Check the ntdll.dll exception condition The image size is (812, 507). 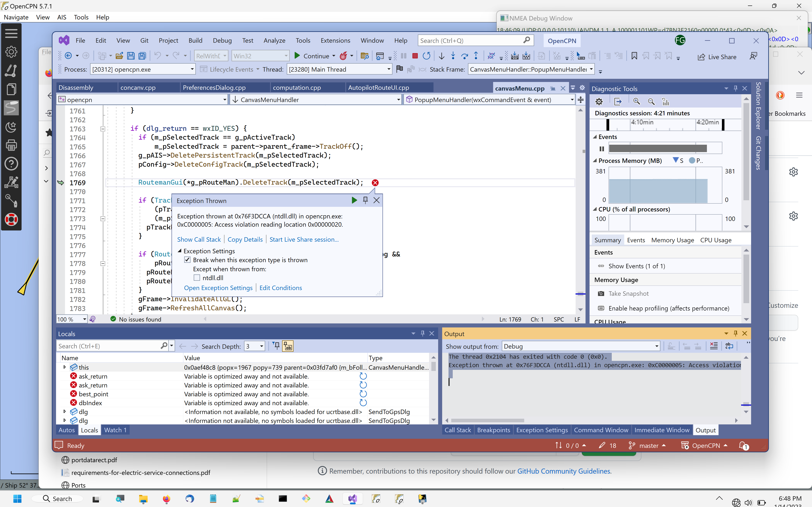[197, 278]
